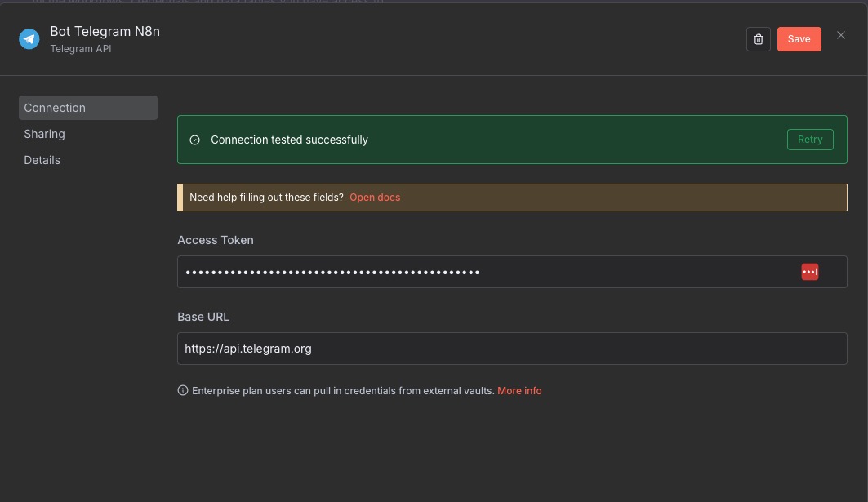This screenshot has width=868, height=502.
Task: Retry the connection test
Action: 810,140
